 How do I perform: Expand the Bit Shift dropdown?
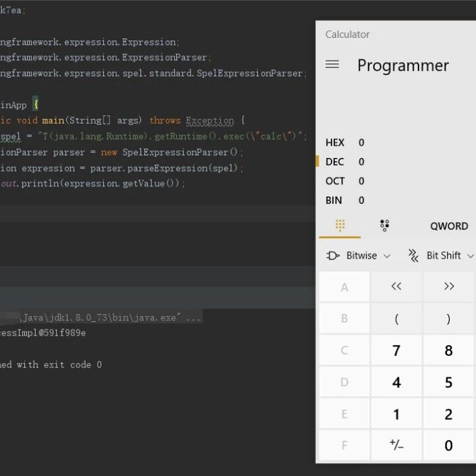click(441, 256)
